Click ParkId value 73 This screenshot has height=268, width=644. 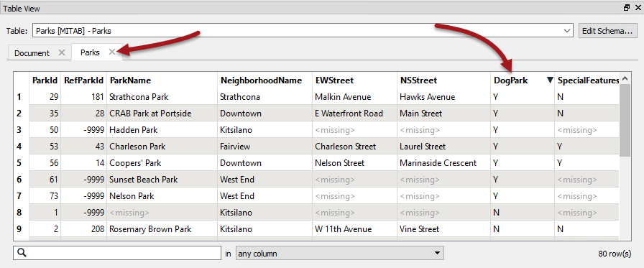coord(45,196)
